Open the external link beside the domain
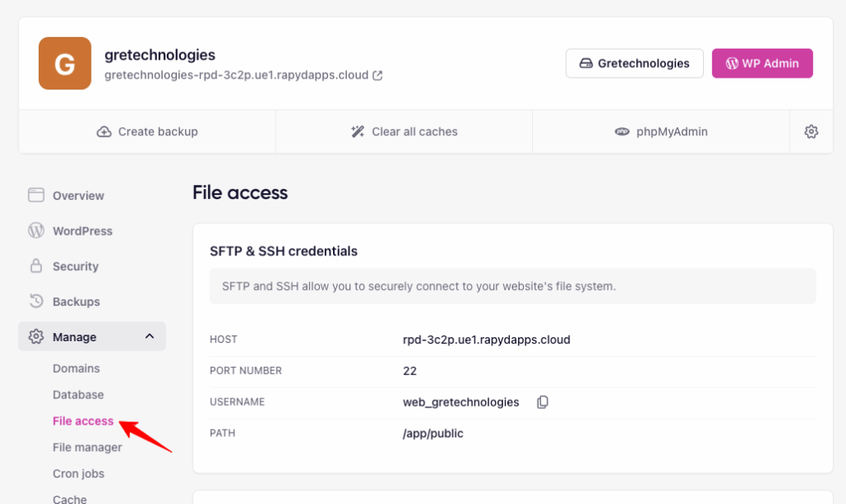 click(378, 74)
